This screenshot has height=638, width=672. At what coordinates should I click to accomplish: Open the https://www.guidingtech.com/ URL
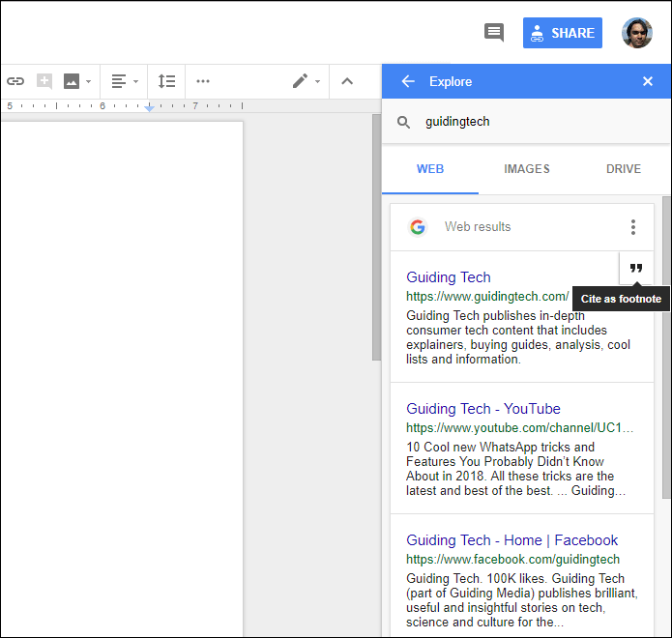coord(487,297)
